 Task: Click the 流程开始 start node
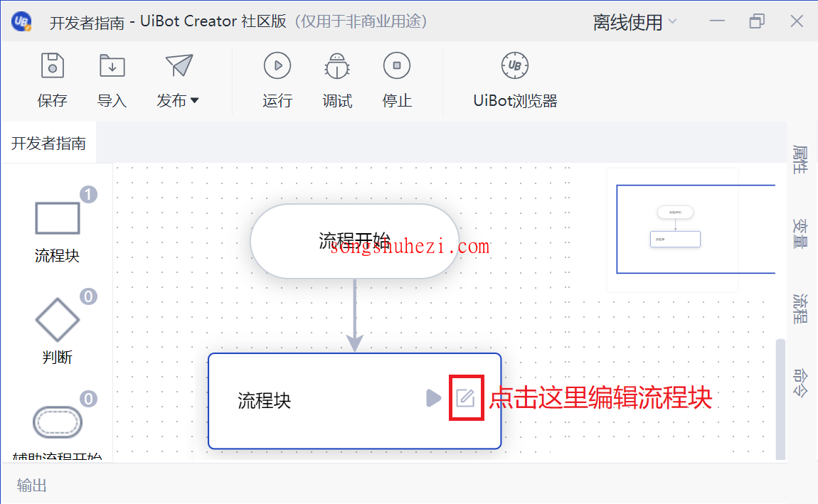tap(355, 241)
